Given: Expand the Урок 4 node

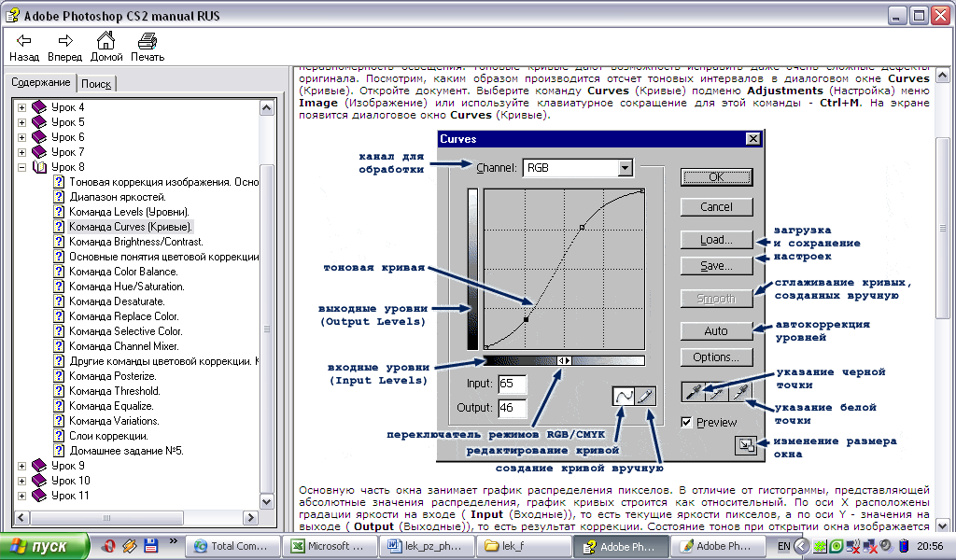Looking at the screenshot, I should pos(22,107).
